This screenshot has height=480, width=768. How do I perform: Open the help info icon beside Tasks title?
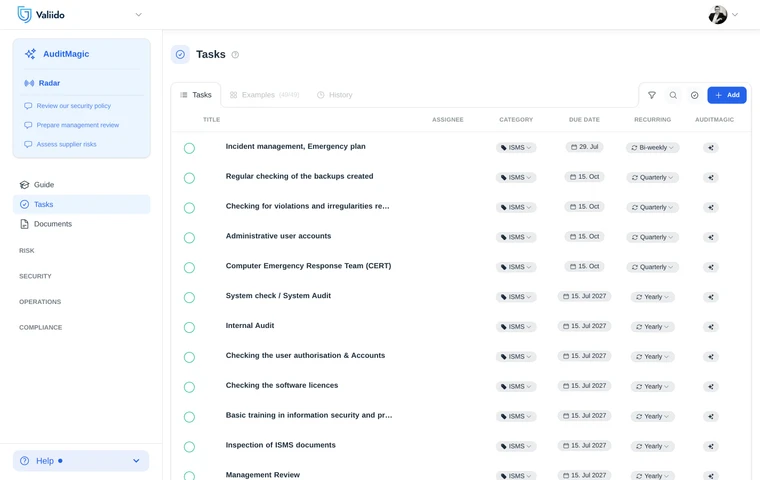pyautogui.click(x=235, y=55)
